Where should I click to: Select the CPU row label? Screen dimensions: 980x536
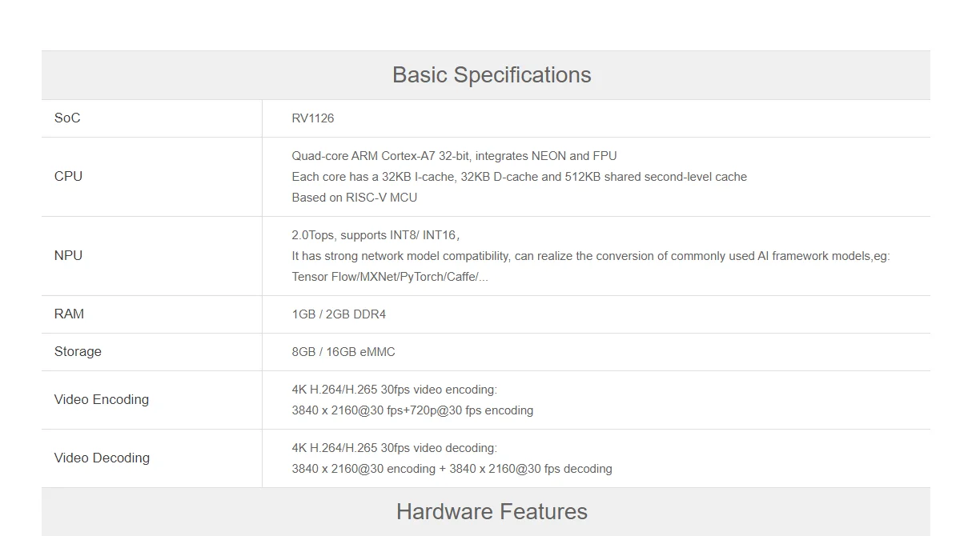(68, 177)
